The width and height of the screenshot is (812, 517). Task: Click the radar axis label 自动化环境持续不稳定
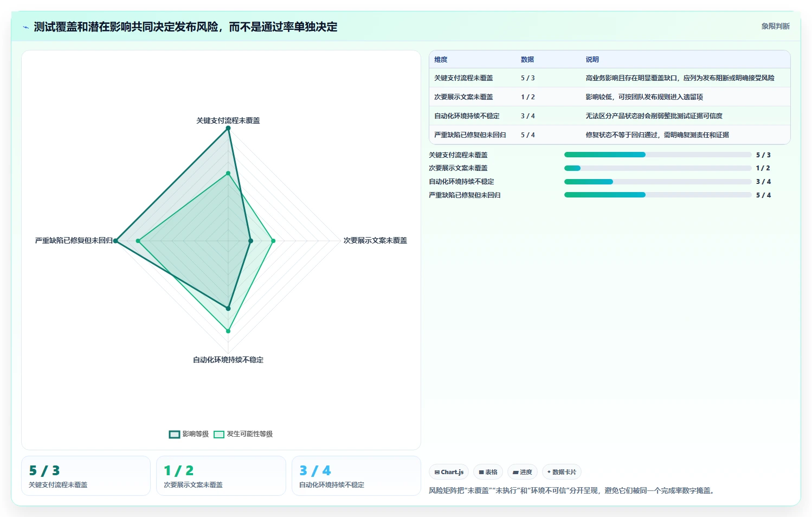(228, 360)
